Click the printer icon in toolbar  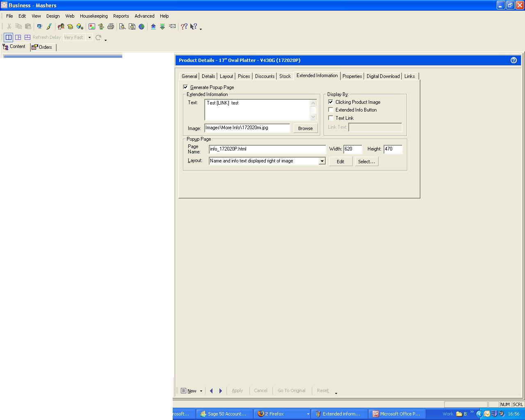pos(110,27)
